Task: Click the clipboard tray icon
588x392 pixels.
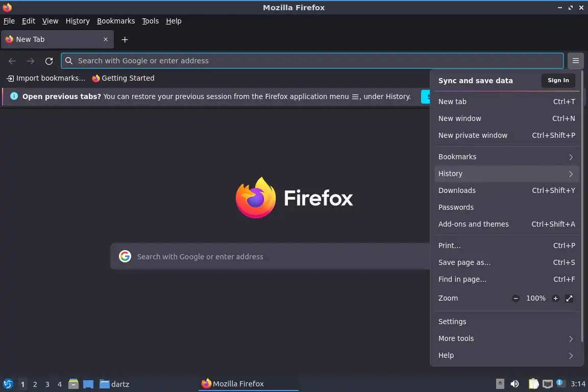Action: pyautogui.click(x=533, y=384)
